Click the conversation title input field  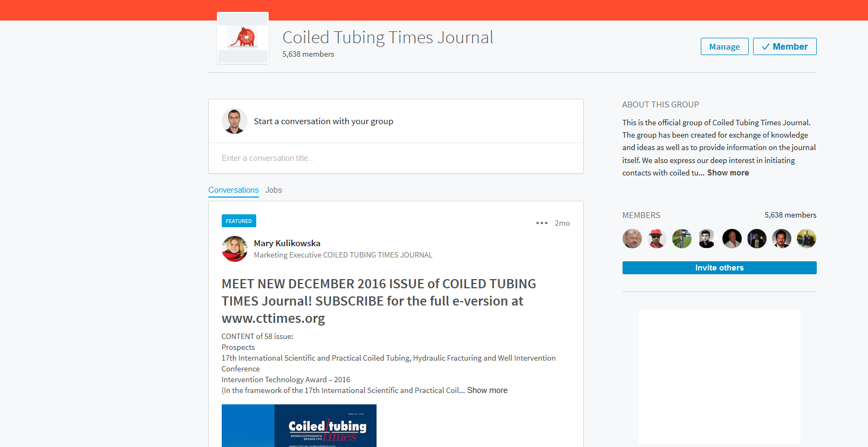click(396, 158)
